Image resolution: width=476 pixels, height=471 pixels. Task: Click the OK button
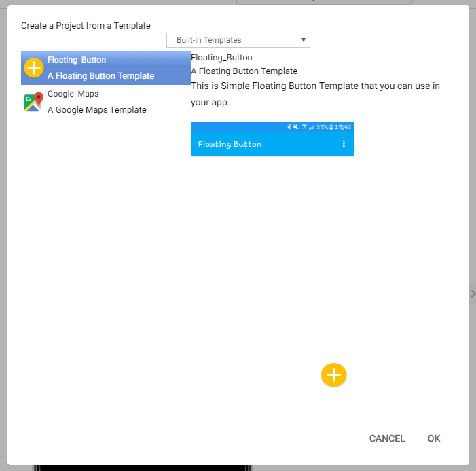(x=433, y=438)
